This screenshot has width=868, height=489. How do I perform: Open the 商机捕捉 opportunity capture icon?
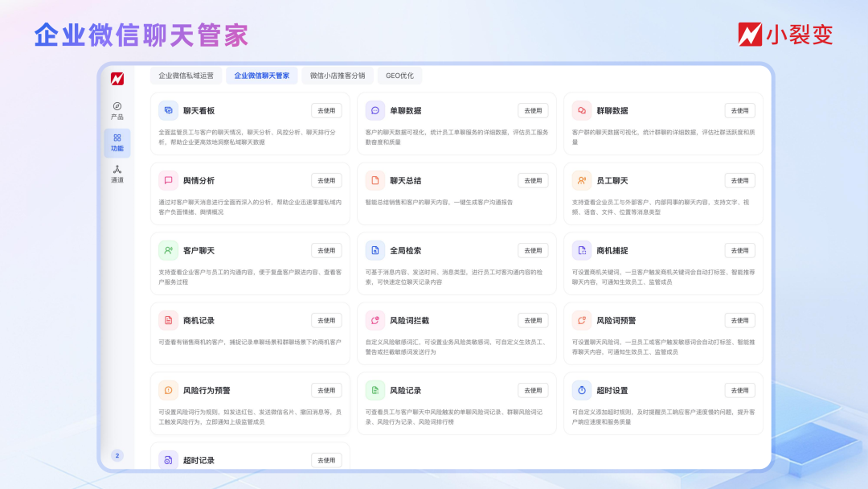coord(582,250)
